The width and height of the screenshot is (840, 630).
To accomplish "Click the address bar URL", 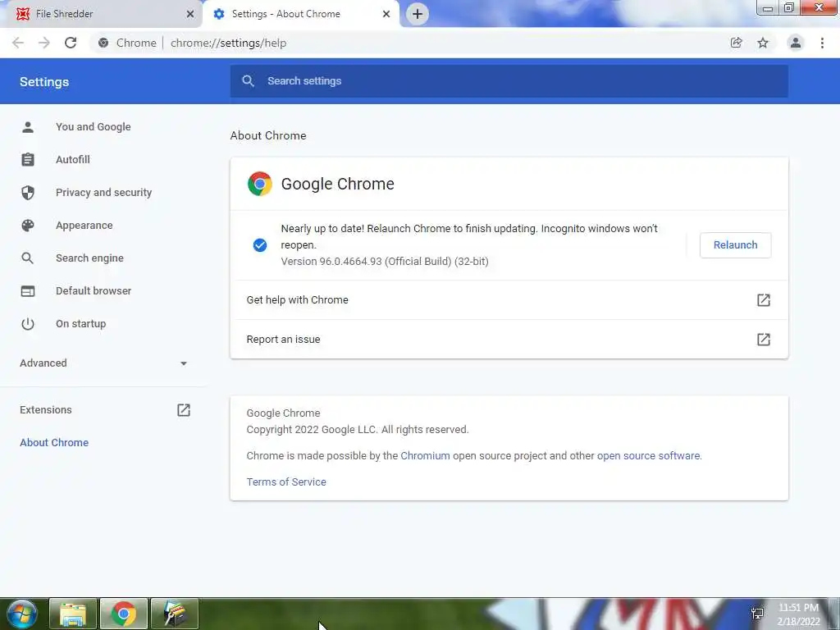I will pos(228,43).
